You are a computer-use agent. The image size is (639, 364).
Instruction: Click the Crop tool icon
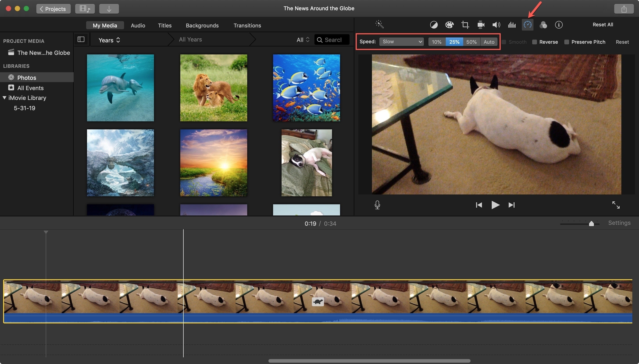pyautogui.click(x=465, y=25)
